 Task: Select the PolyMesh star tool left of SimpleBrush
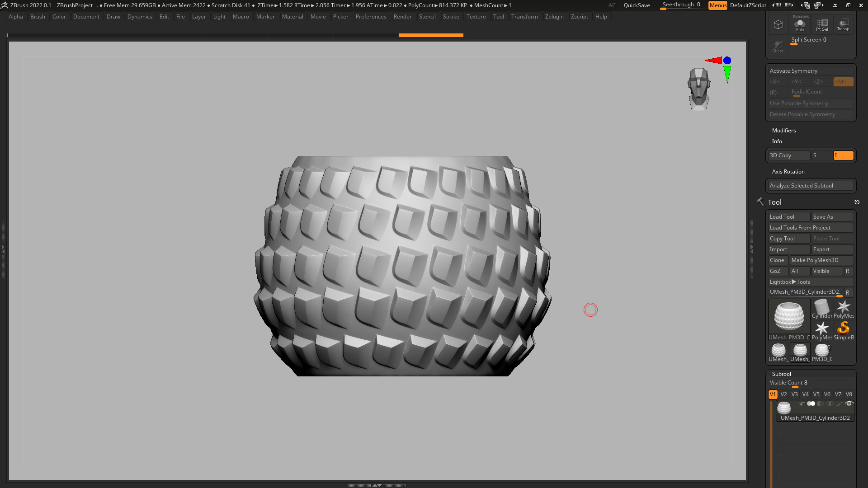tap(822, 331)
